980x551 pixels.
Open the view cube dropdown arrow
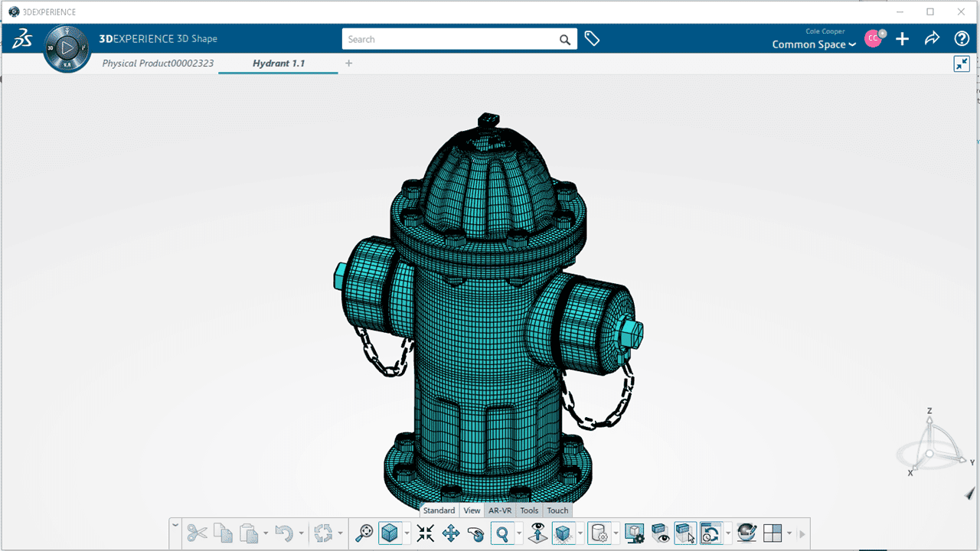(x=407, y=533)
